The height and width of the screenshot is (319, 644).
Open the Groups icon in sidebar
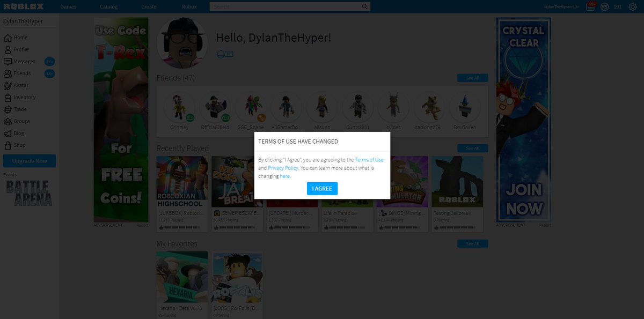click(x=8, y=121)
